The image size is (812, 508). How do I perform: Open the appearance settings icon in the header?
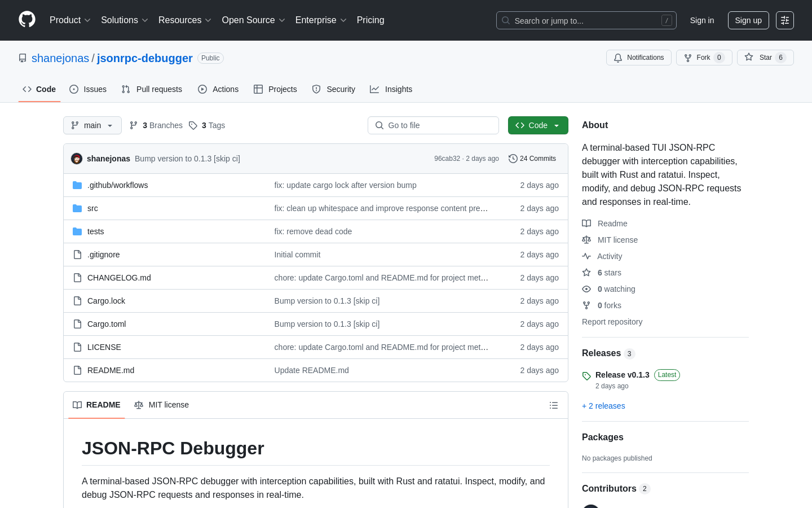785,20
